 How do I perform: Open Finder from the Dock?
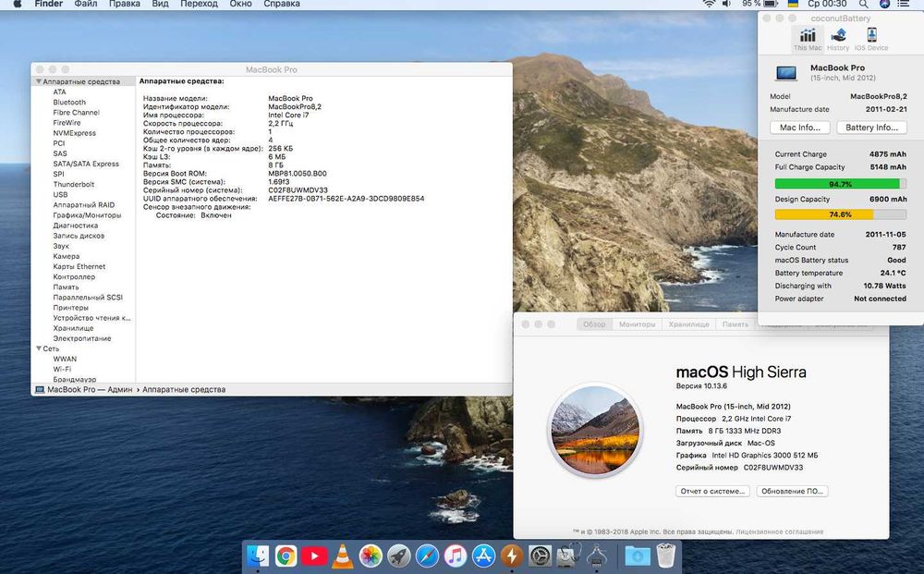tap(258, 556)
